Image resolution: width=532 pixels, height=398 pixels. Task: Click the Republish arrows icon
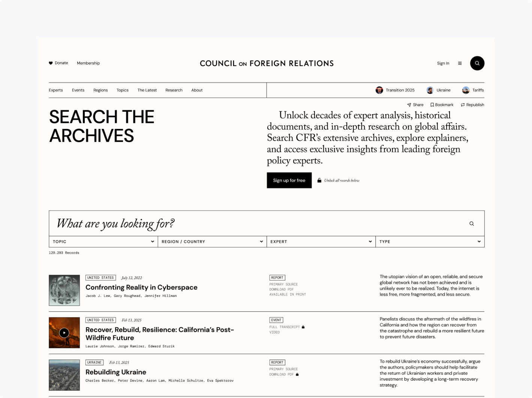coord(463,105)
